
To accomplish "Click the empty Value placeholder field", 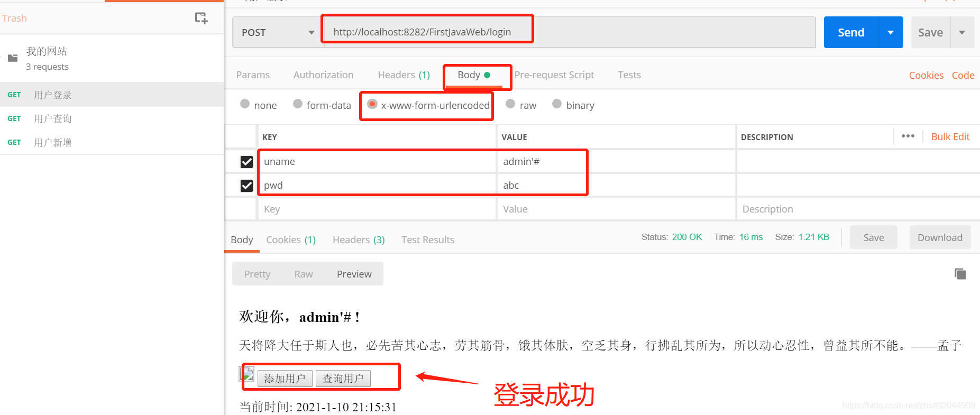I will 616,209.
